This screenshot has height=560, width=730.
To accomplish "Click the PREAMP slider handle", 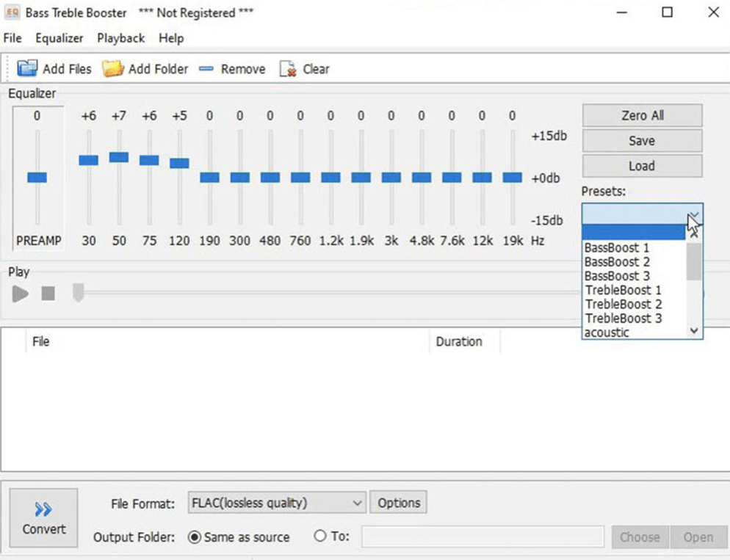I will tap(37, 177).
